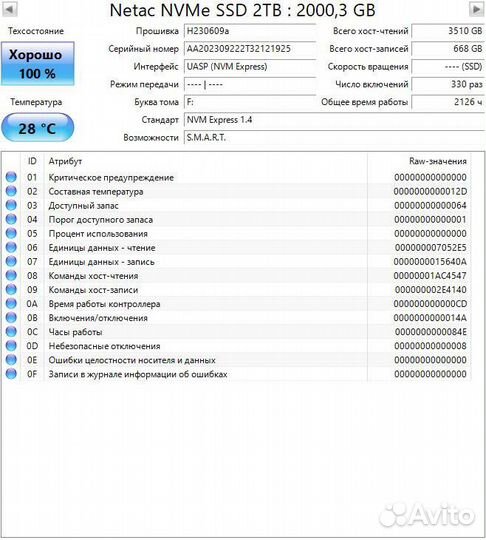Click status orb of Включения/отключения row
This screenshot has height=540, width=486.
click(x=11, y=318)
